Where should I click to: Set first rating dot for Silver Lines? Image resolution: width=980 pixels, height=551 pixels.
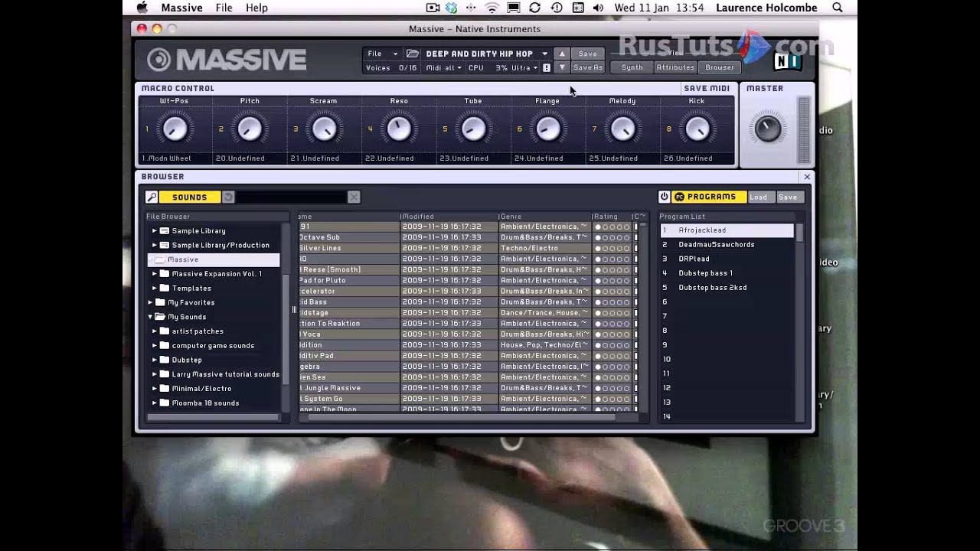pos(598,249)
